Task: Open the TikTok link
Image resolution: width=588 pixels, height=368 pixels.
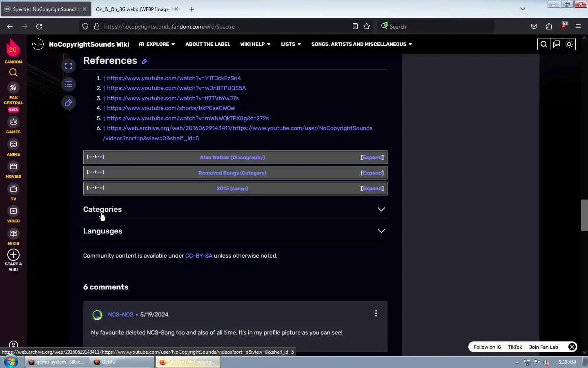Action: (x=515, y=347)
